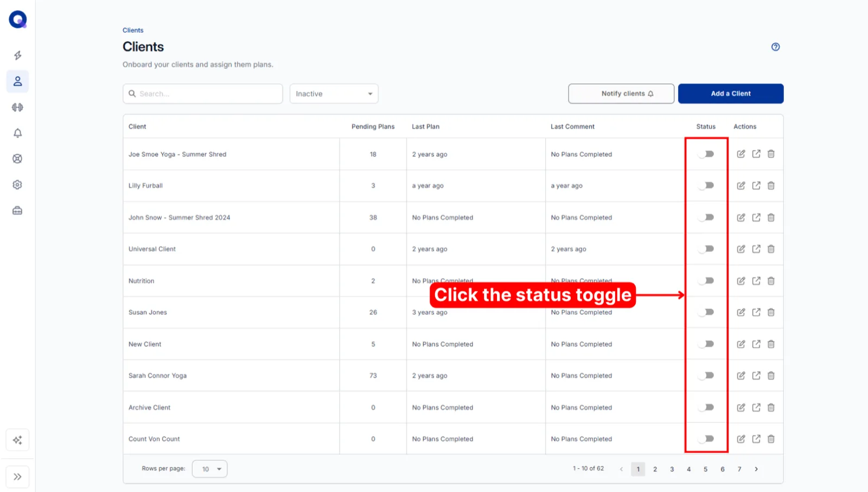Click the Notify clients button
Image resolution: width=868 pixels, height=492 pixels.
point(621,93)
